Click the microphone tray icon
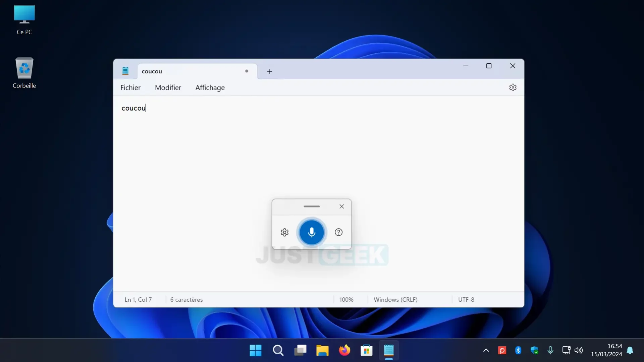 [550, 351]
